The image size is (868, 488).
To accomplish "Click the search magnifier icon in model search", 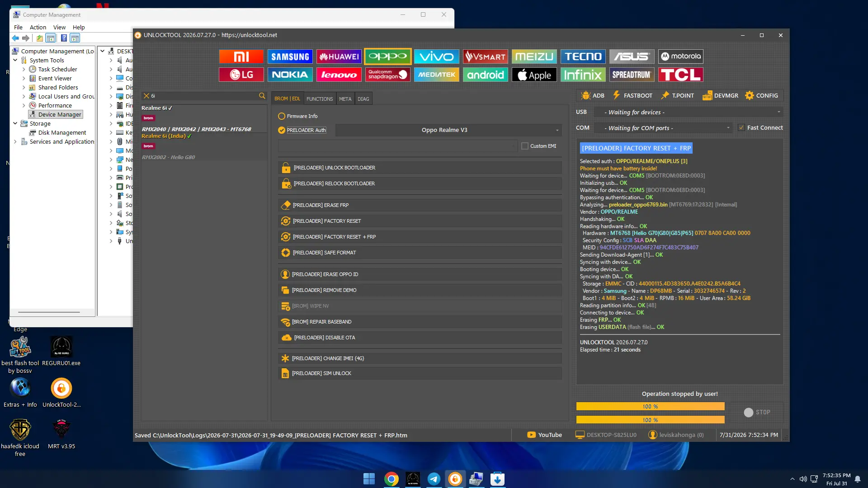I will click(x=262, y=96).
